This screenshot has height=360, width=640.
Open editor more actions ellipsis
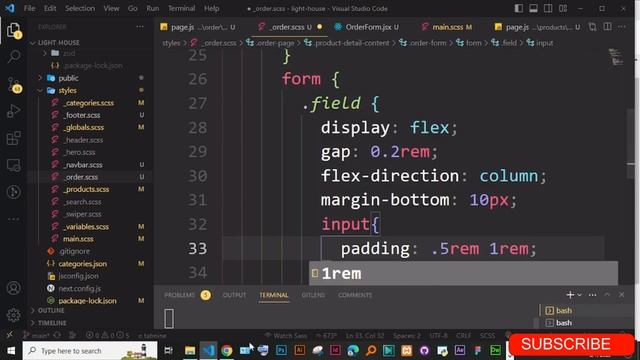coord(622,27)
